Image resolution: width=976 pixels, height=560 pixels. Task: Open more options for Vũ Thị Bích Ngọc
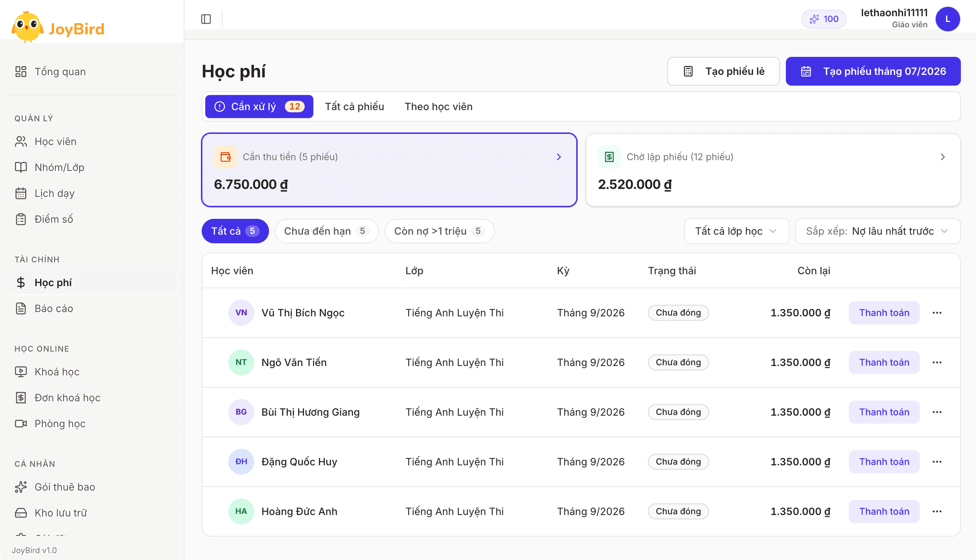pyautogui.click(x=937, y=313)
